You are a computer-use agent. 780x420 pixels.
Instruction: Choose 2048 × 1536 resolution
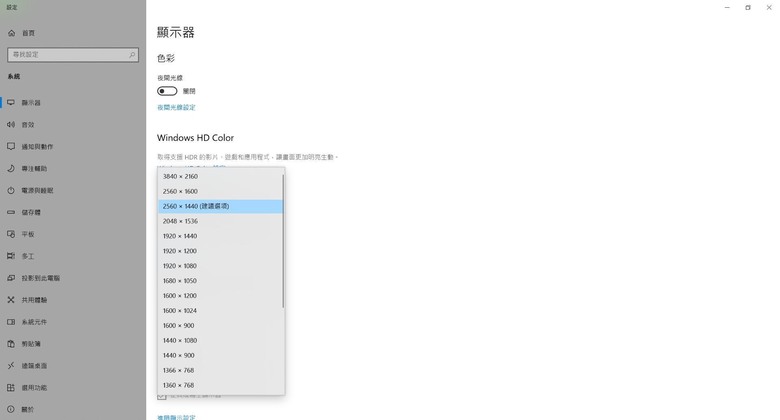(220, 221)
